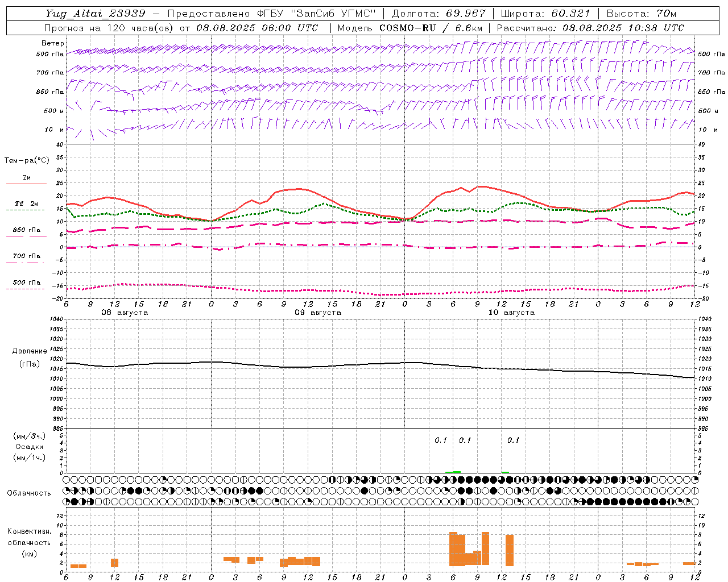Click the left "10 м" wind level label
Viewport: 728px width, 582px height.
54,130
